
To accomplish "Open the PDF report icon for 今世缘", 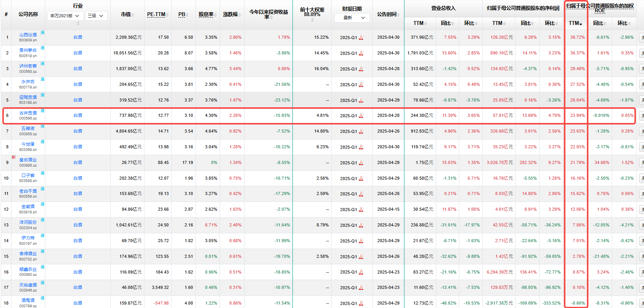I will click(361, 147).
